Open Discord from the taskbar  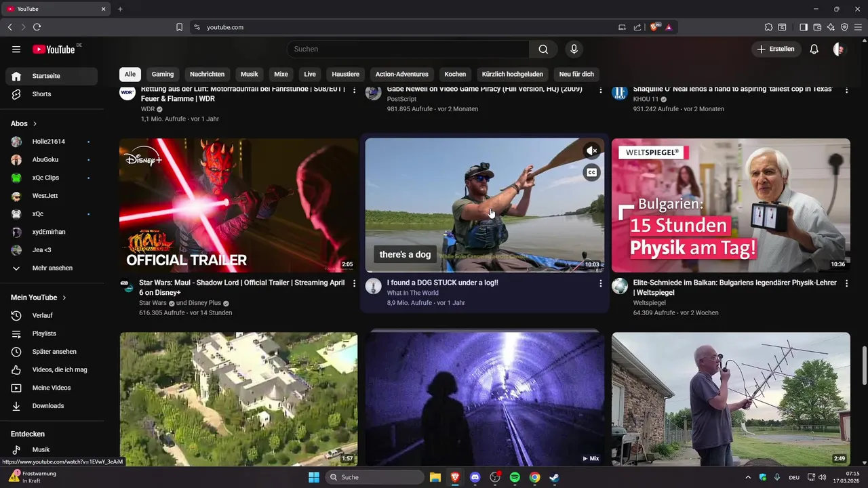point(475,477)
